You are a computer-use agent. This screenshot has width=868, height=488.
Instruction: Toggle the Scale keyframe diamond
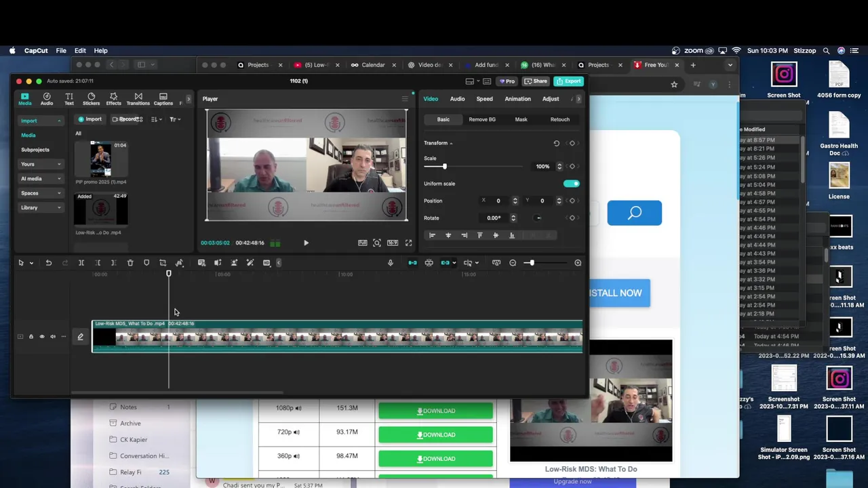pyautogui.click(x=572, y=167)
